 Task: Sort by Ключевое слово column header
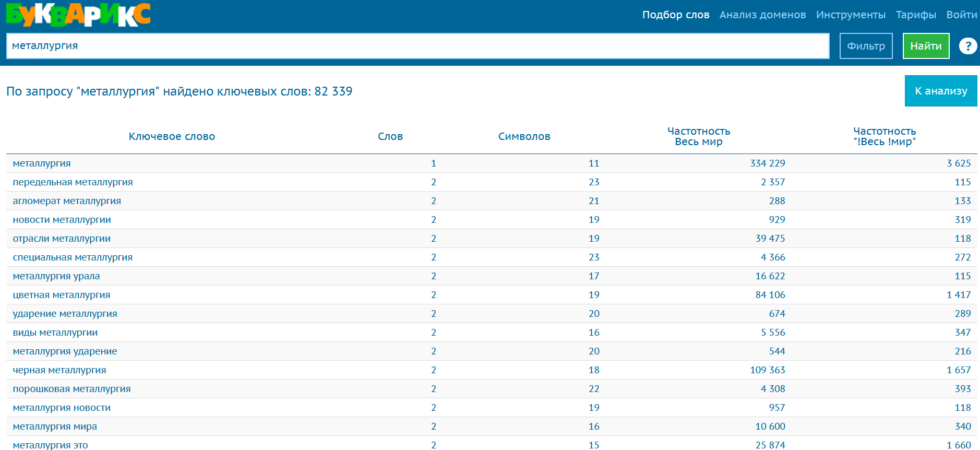coord(172,136)
